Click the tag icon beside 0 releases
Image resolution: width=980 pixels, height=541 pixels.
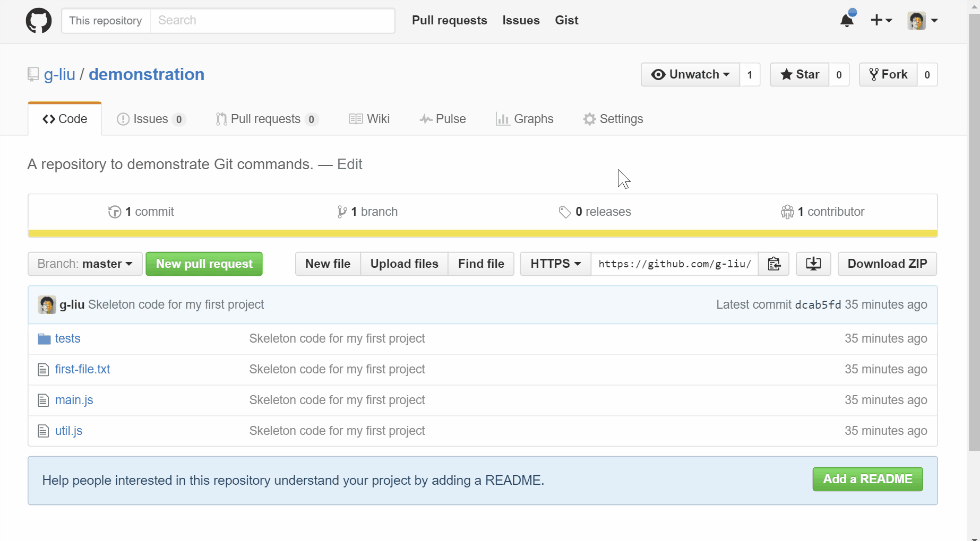pyautogui.click(x=565, y=212)
